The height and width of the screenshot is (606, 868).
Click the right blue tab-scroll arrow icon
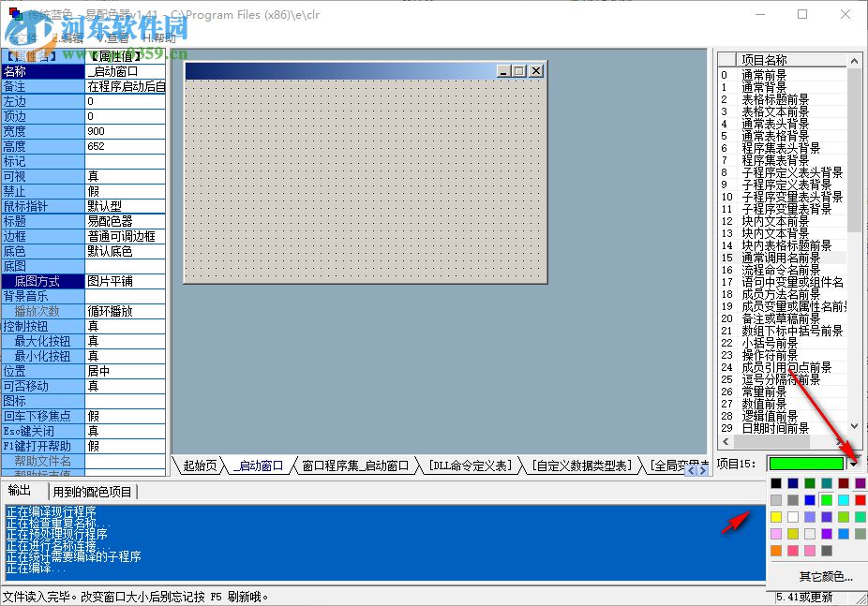click(703, 470)
